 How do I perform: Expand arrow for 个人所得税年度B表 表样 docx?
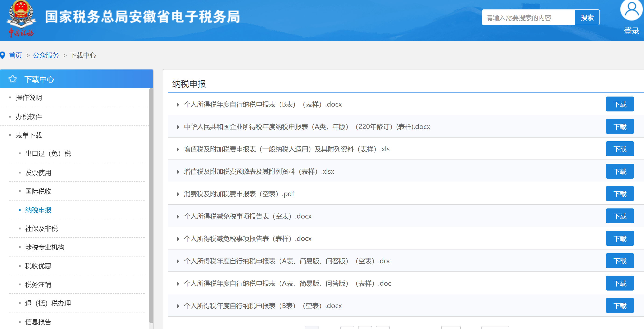178,105
